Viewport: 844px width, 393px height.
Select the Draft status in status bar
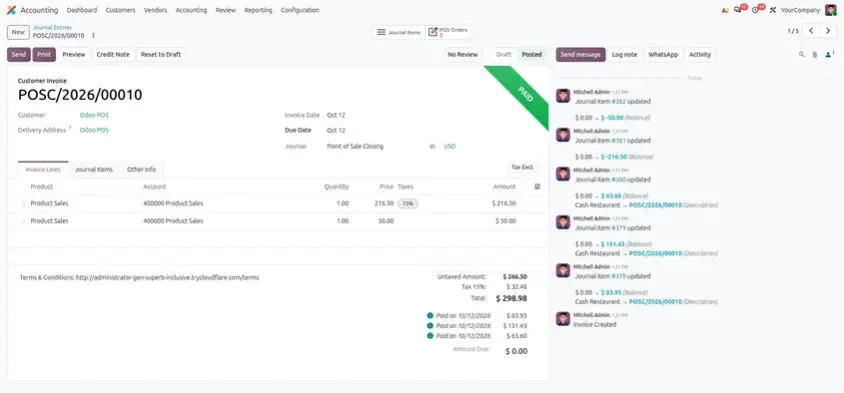coord(504,54)
